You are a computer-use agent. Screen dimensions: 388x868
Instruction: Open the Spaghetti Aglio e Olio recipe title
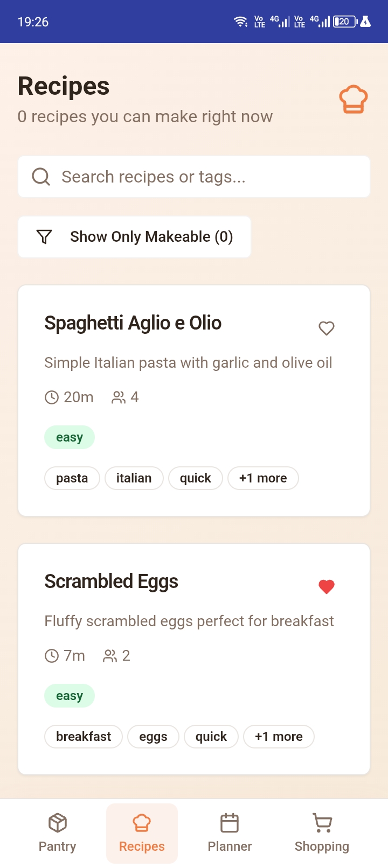pos(133,323)
